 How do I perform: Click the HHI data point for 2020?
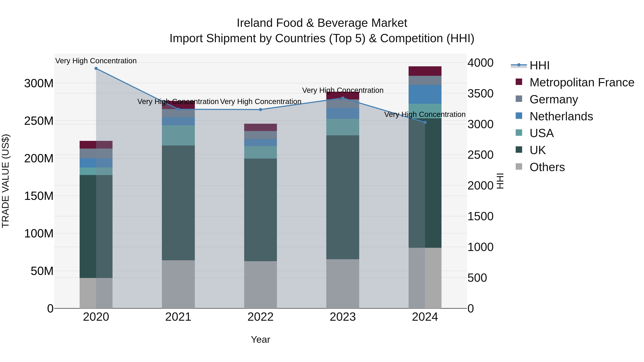(96, 68)
